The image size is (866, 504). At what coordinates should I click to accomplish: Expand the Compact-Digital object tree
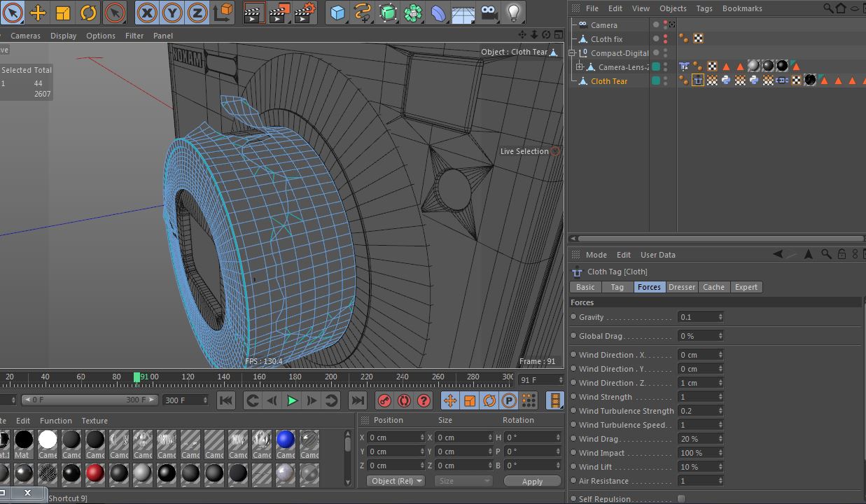pos(572,53)
